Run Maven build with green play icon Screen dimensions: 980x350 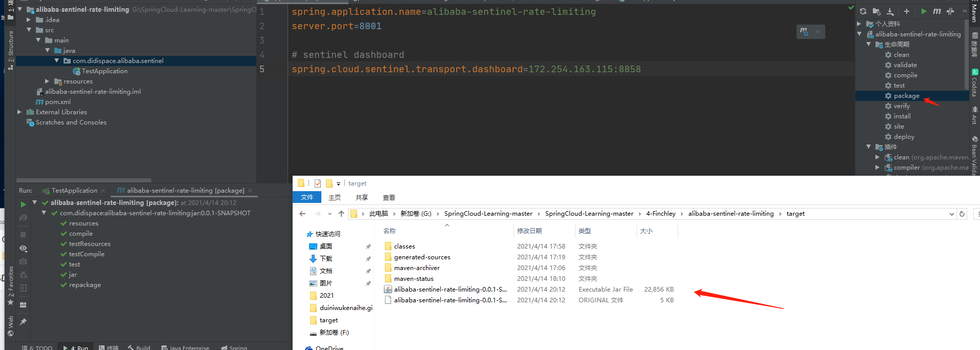[x=924, y=11]
